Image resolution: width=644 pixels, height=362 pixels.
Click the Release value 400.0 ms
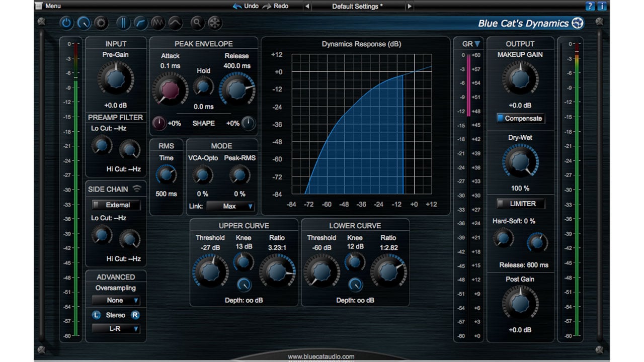[x=237, y=66]
